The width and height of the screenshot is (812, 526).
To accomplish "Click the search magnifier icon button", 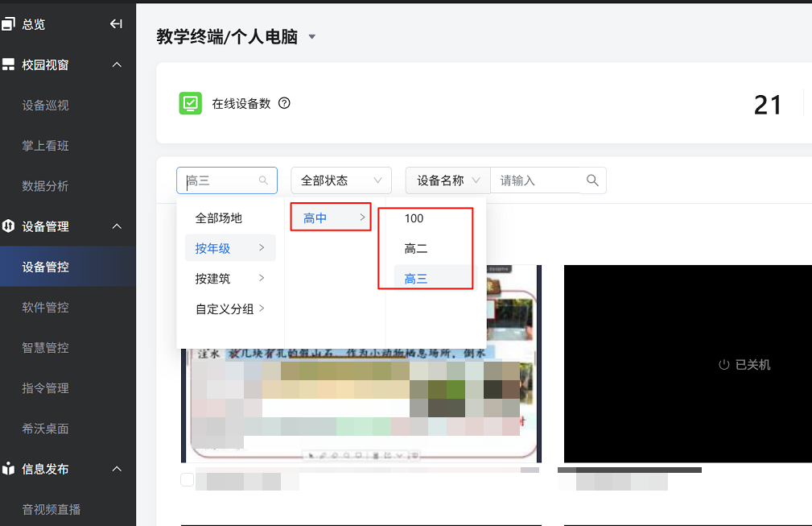I will coord(593,180).
